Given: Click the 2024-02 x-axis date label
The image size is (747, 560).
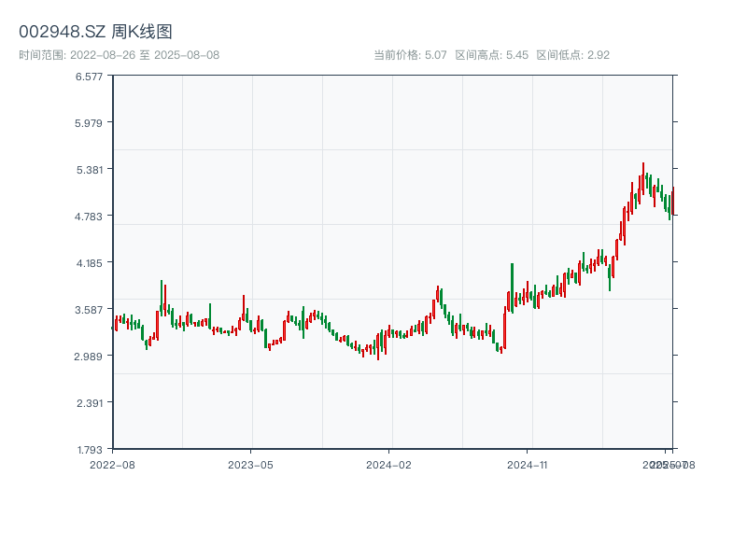Looking at the screenshot, I should pyautogui.click(x=389, y=464).
